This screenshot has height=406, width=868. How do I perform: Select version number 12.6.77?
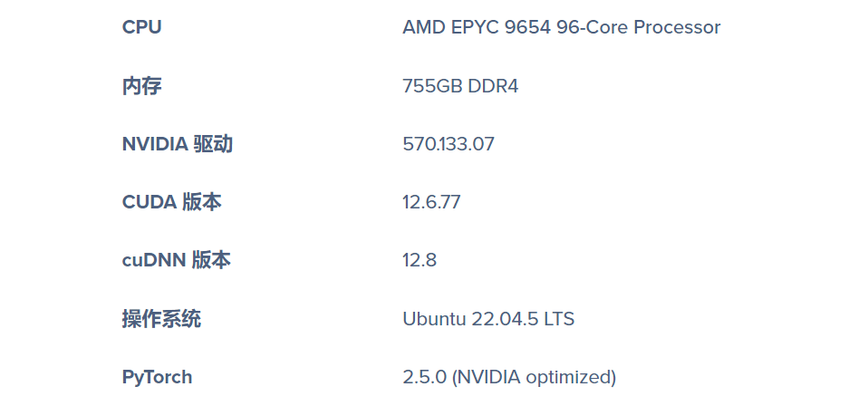click(x=431, y=202)
